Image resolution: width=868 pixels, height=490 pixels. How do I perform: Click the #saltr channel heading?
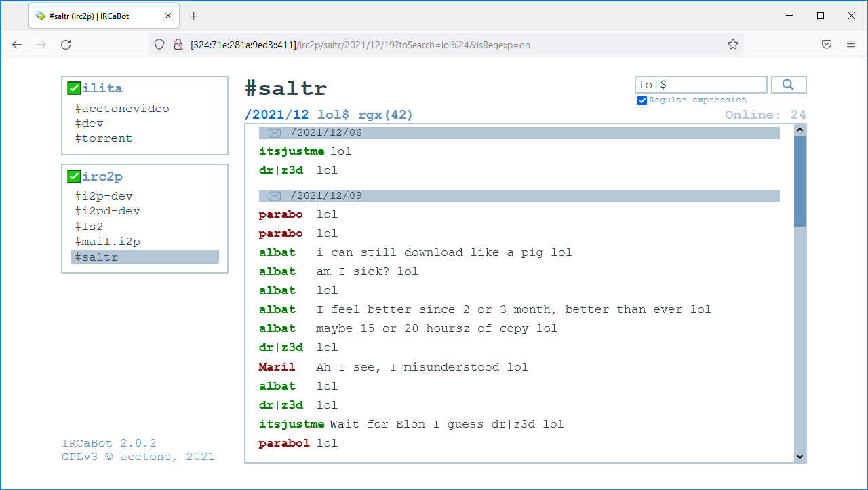pyautogui.click(x=286, y=89)
